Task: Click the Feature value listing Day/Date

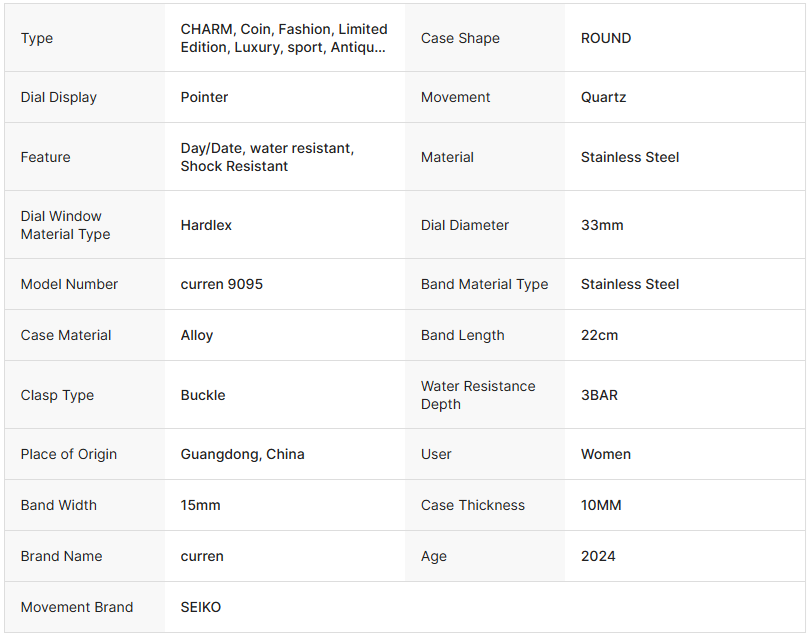Action: click(x=266, y=157)
